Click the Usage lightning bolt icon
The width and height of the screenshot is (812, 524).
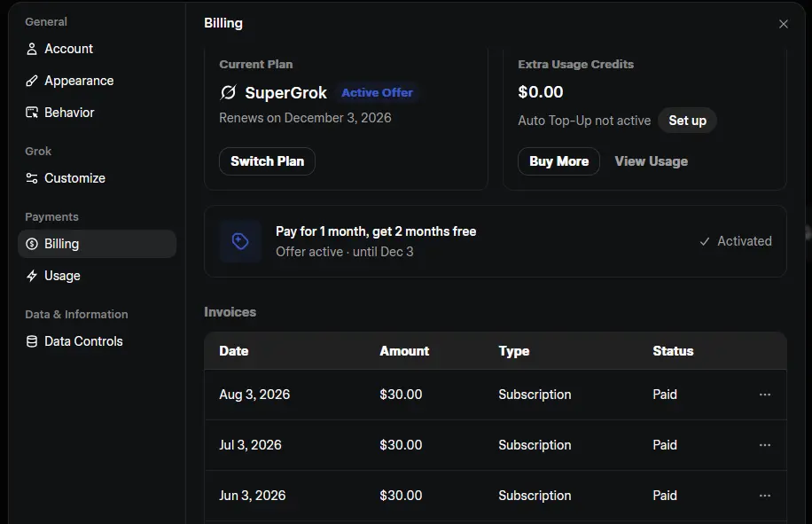(32, 276)
